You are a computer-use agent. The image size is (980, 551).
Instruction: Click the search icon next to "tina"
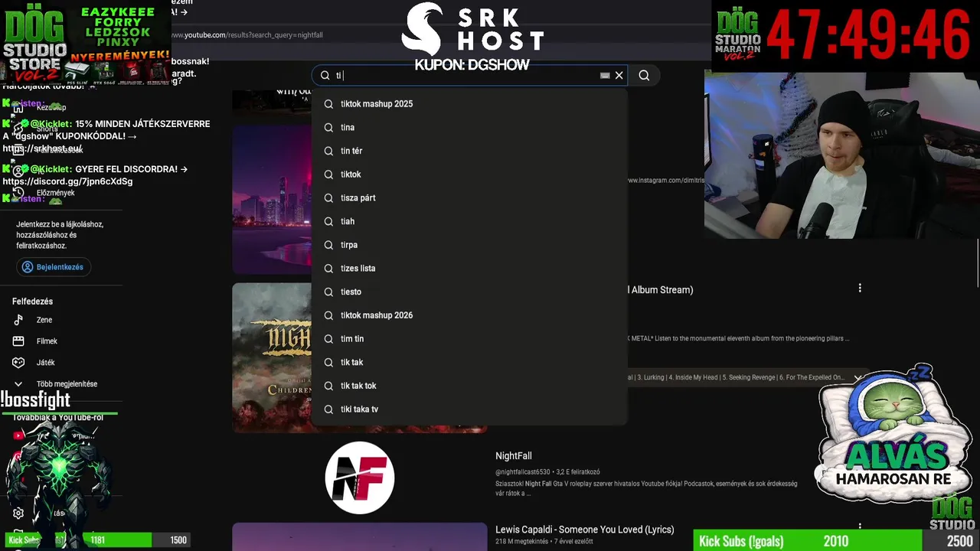[328, 128]
